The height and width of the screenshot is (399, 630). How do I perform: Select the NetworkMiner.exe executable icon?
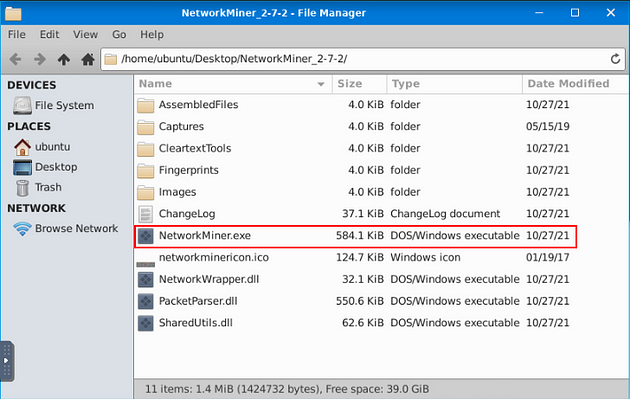(145, 236)
